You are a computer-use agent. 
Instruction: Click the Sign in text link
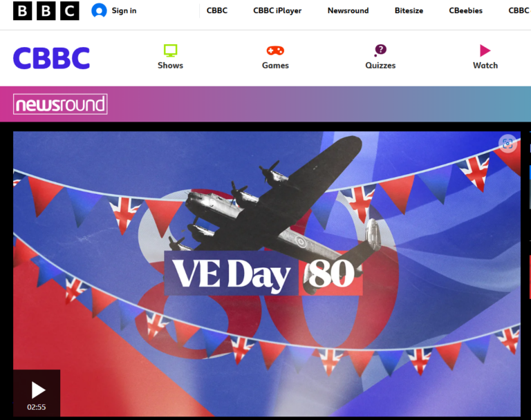124,11
